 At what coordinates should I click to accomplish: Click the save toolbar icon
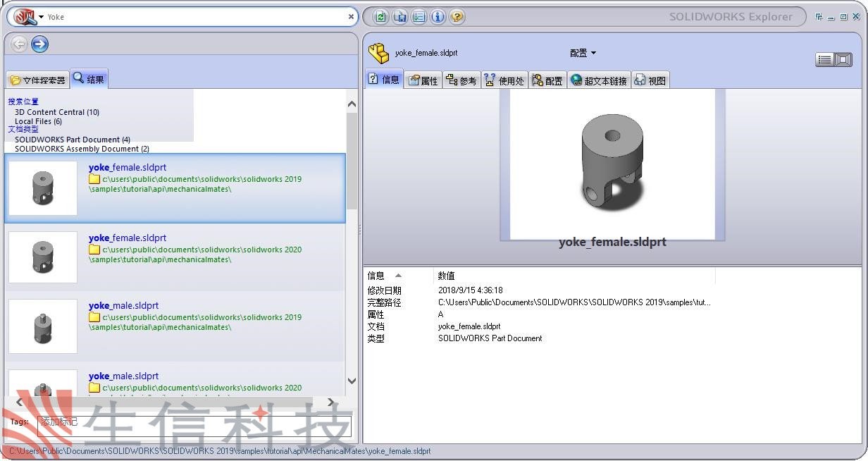pos(400,16)
